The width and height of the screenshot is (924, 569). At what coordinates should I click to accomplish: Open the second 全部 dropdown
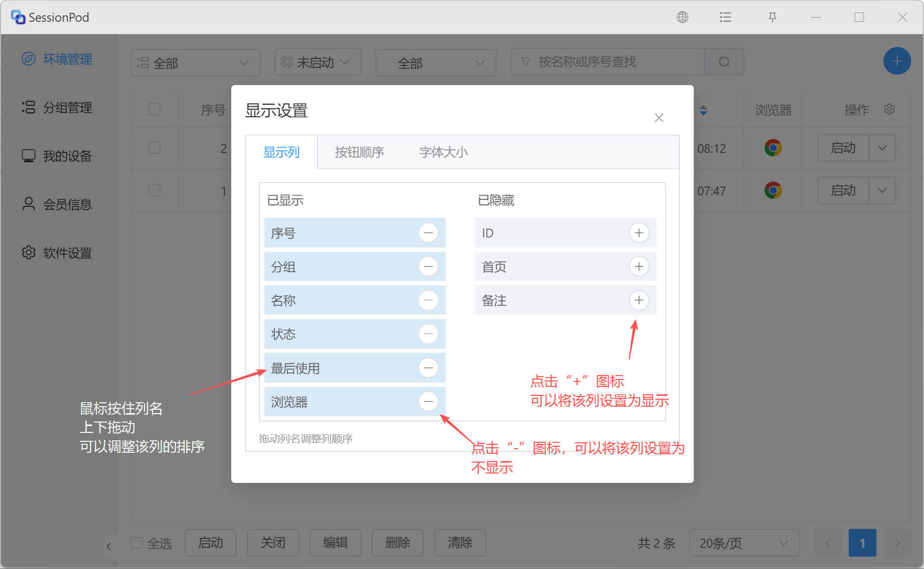pyautogui.click(x=436, y=63)
